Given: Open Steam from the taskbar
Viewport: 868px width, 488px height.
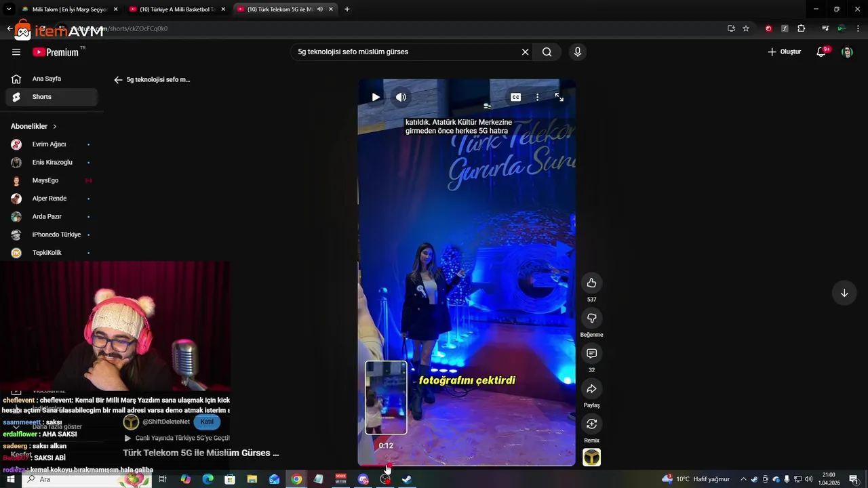Looking at the screenshot, I should coord(407,479).
